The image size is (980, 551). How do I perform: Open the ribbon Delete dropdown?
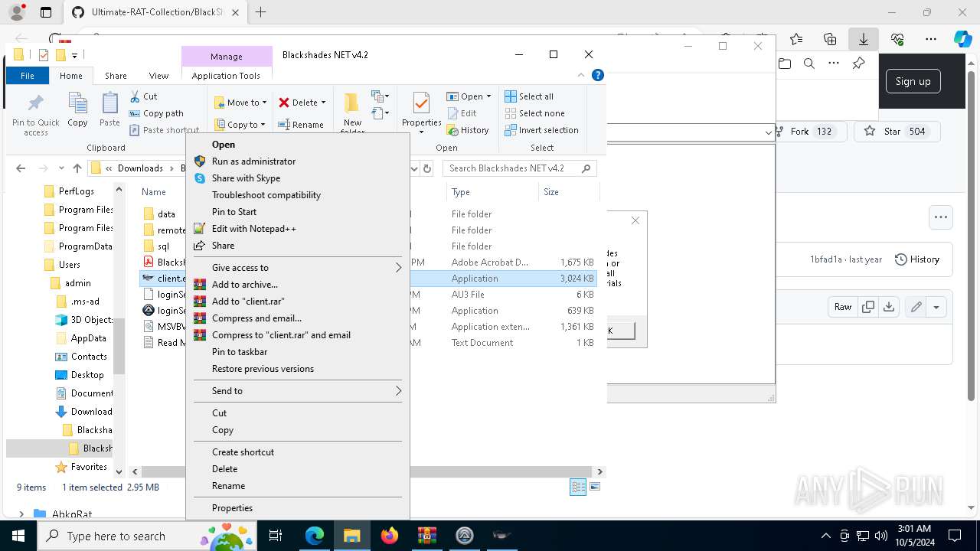coord(302,103)
